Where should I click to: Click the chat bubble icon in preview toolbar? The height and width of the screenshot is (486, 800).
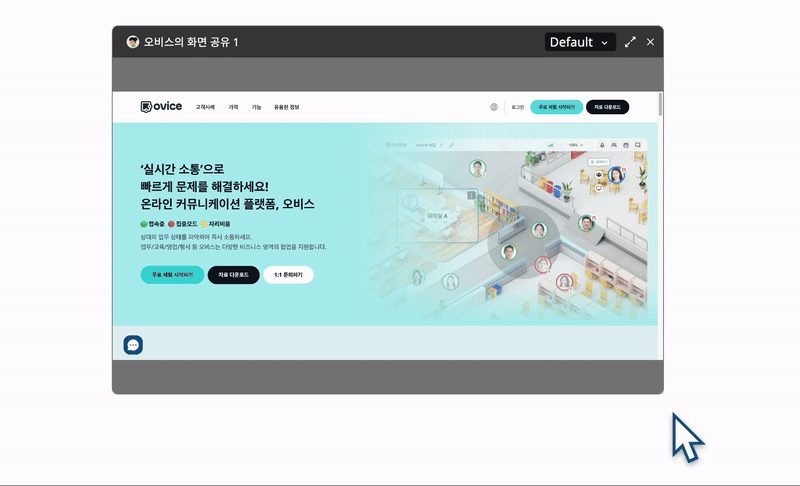pos(638,145)
